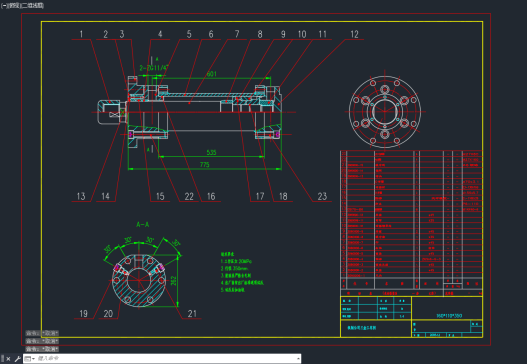
Task: Select the 775 overall length dimension
Action: (x=205, y=164)
